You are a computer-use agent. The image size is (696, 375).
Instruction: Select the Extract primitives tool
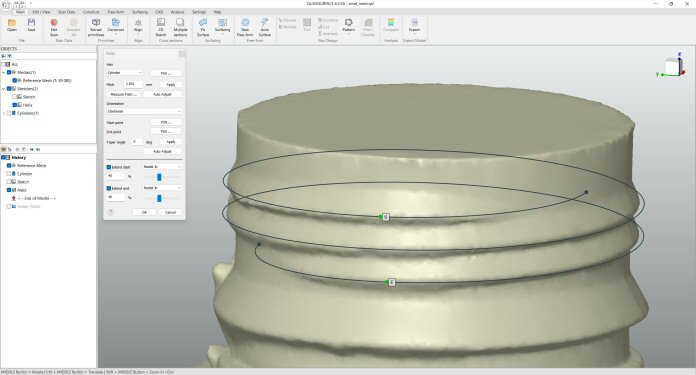(96, 27)
